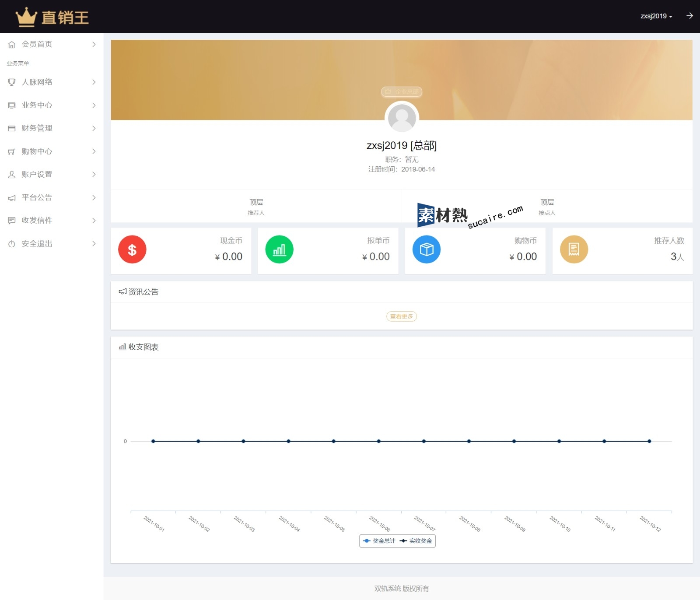The width and height of the screenshot is (700, 600).
Task: Select 安全退出 menu item
Action: 52,243
